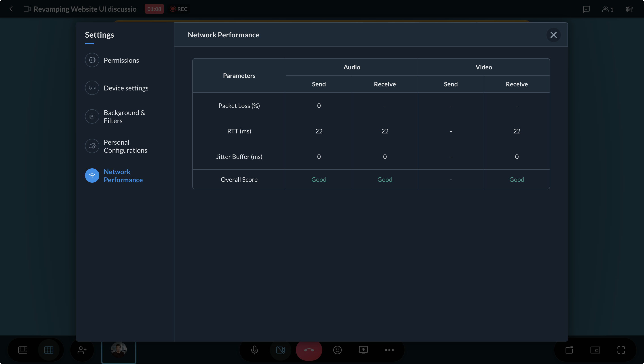The height and width of the screenshot is (364, 644).
Task: Start screen sharing
Action: click(363, 350)
